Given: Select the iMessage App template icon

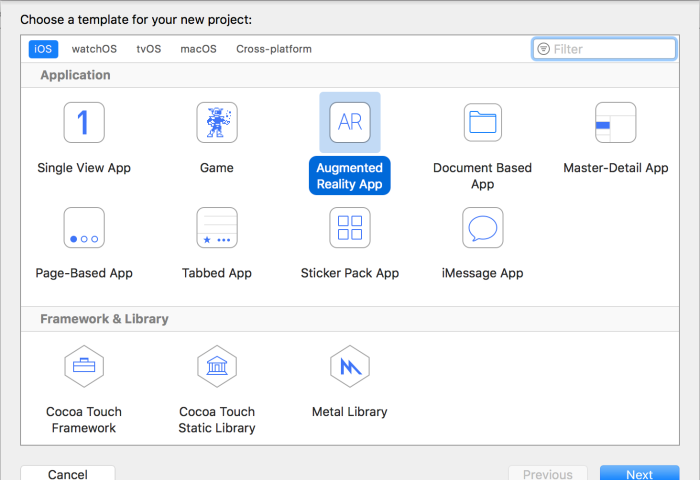Looking at the screenshot, I should pyautogui.click(x=483, y=228).
